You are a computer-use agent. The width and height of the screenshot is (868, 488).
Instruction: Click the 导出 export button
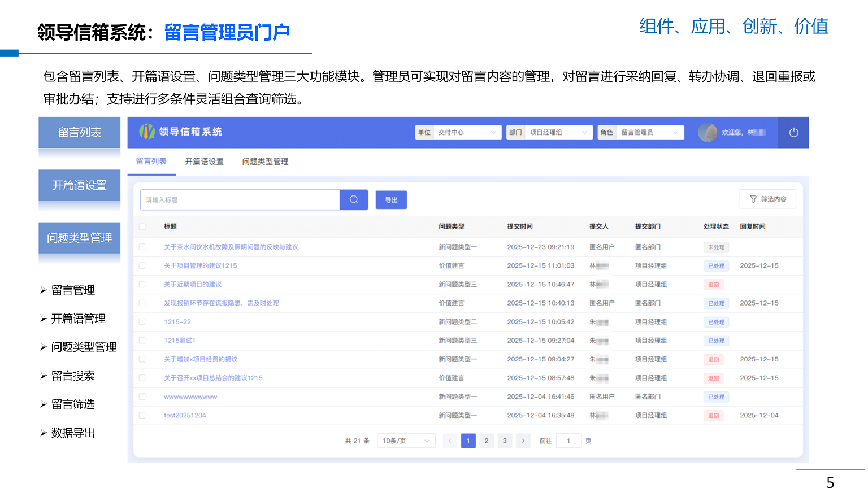point(391,199)
